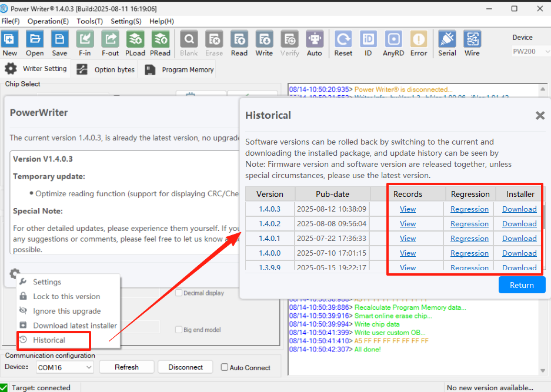Open the File(F) menu

[x=11, y=21]
